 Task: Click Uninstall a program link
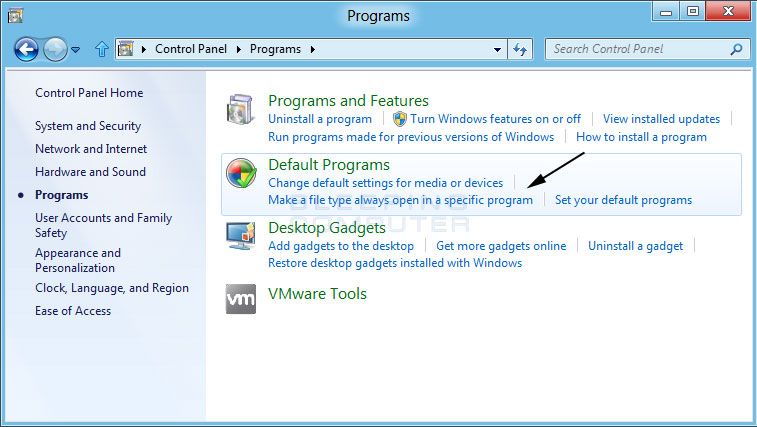click(320, 119)
